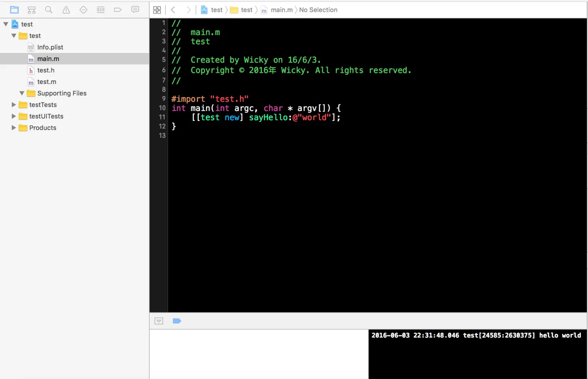Open the Breakpoint navigator icon
Screen dimensions: 588x379
(x=118, y=10)
